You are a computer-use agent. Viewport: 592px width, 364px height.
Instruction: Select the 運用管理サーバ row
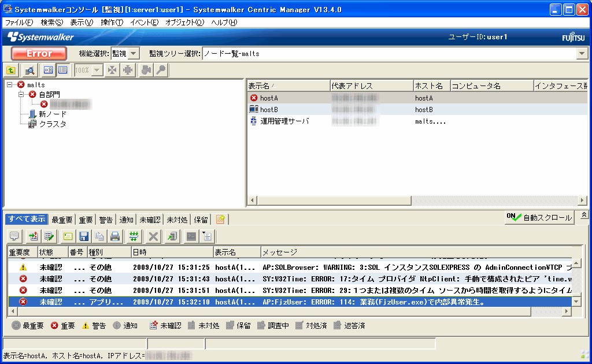click(417, 121)
